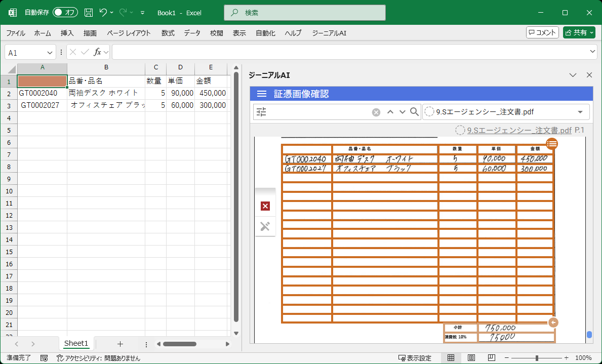
Task: Click the orange plus icon at table corner
Action: click(x=553, y=322)
